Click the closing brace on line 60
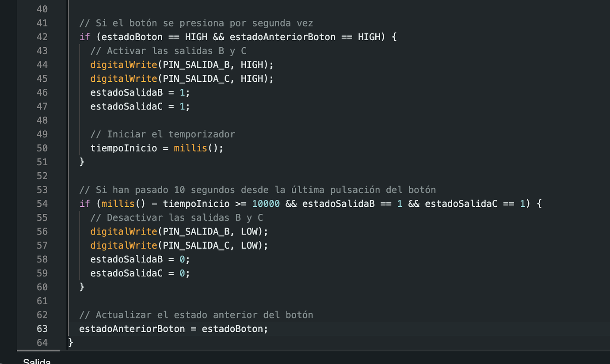Viewport: 610px width, 364px height. click(x=81, y=287)
